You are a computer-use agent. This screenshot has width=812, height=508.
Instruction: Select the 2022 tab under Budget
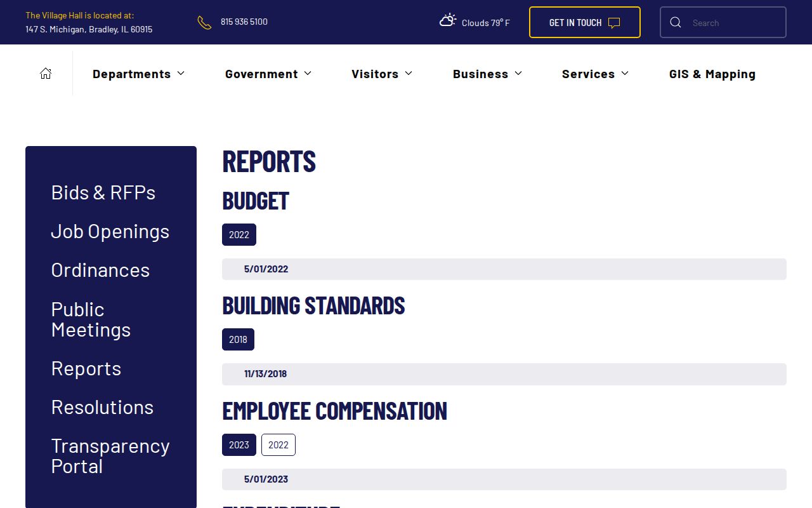click(239, 234)
